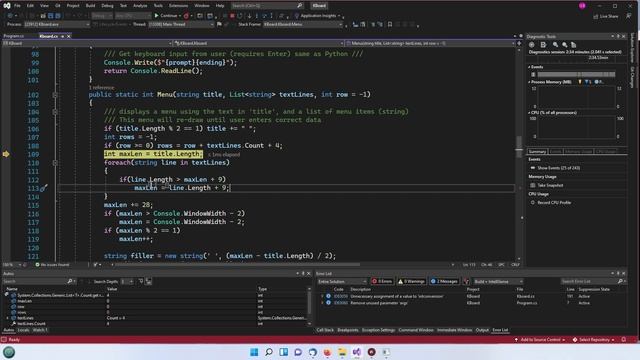Open the Immediate Window tab
640x360 pixels.
454,330
